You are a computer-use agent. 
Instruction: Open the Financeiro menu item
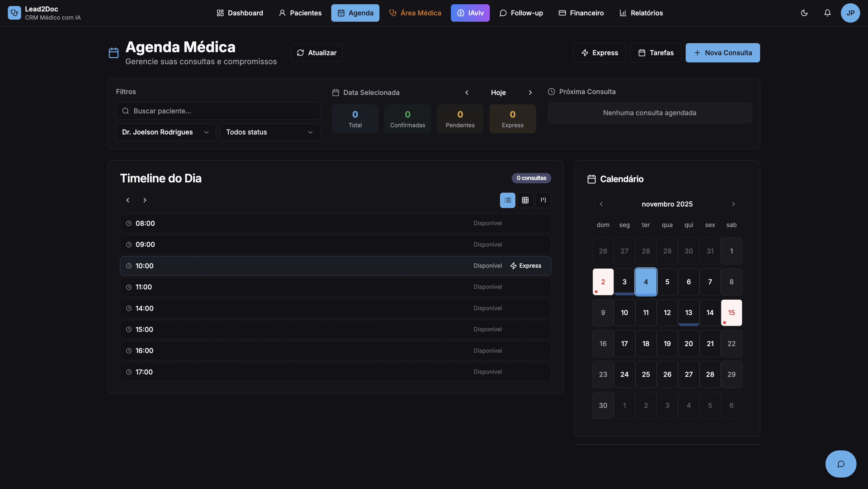pyautogui.click(x=581, y=13)
